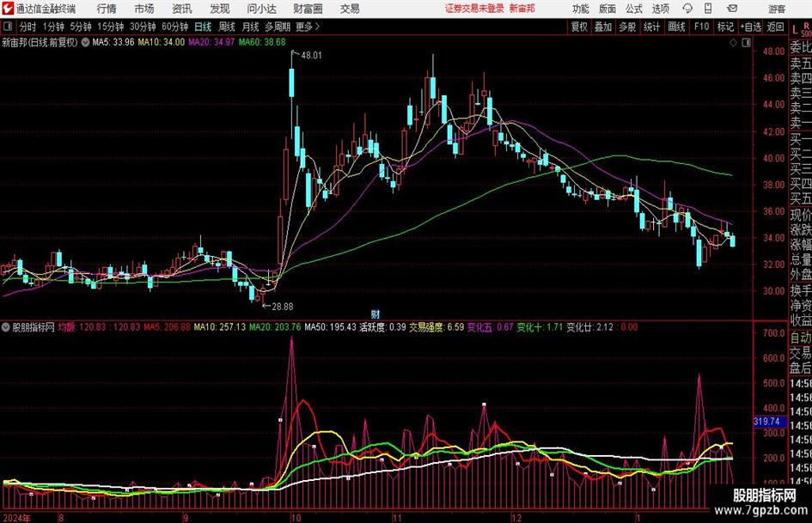Screen dimensions: 812x523
Task: Open the 功能 menu
Action: (581, 9)
